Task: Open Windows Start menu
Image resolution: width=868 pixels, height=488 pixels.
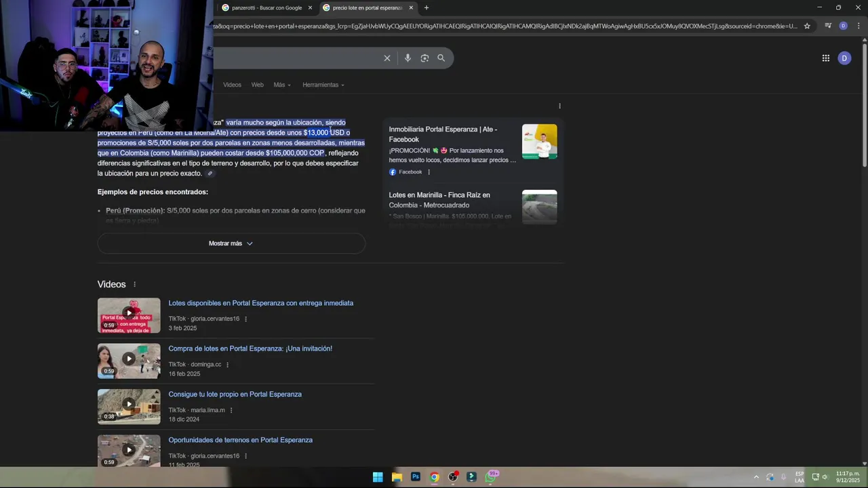Action: point(378,477)
